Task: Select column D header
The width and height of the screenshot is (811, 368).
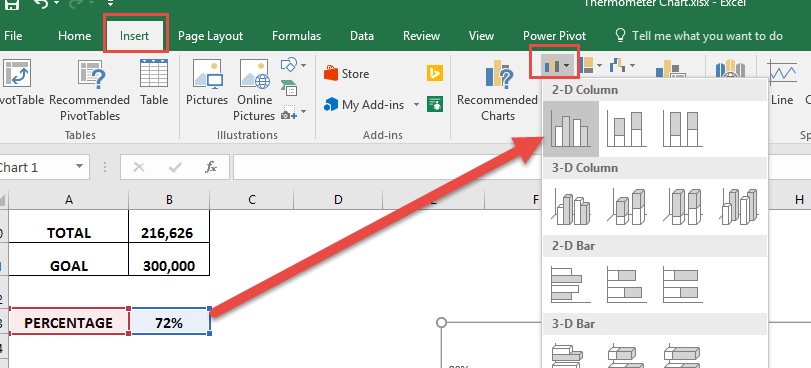Action: (338, 200)
